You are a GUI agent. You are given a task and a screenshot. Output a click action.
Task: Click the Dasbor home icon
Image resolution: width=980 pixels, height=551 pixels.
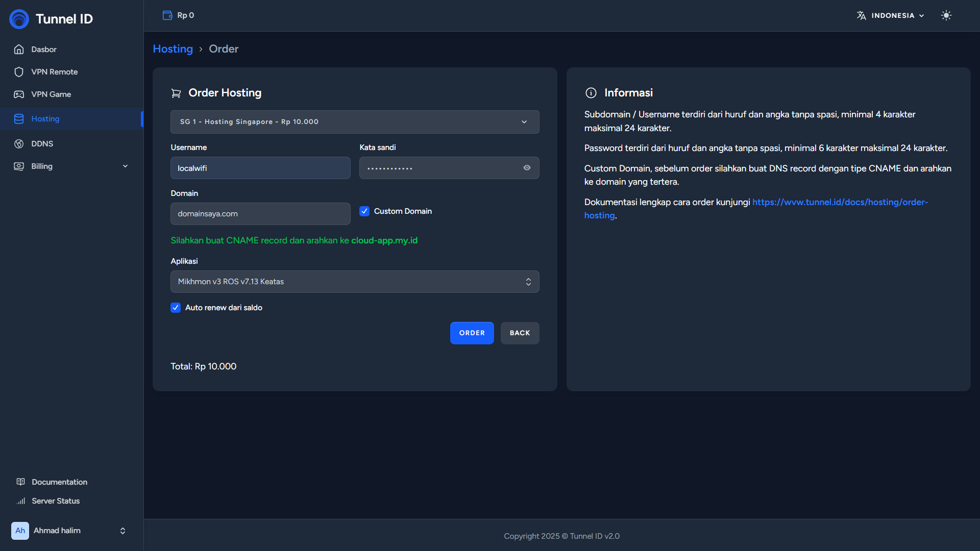(x=19, y=49)
